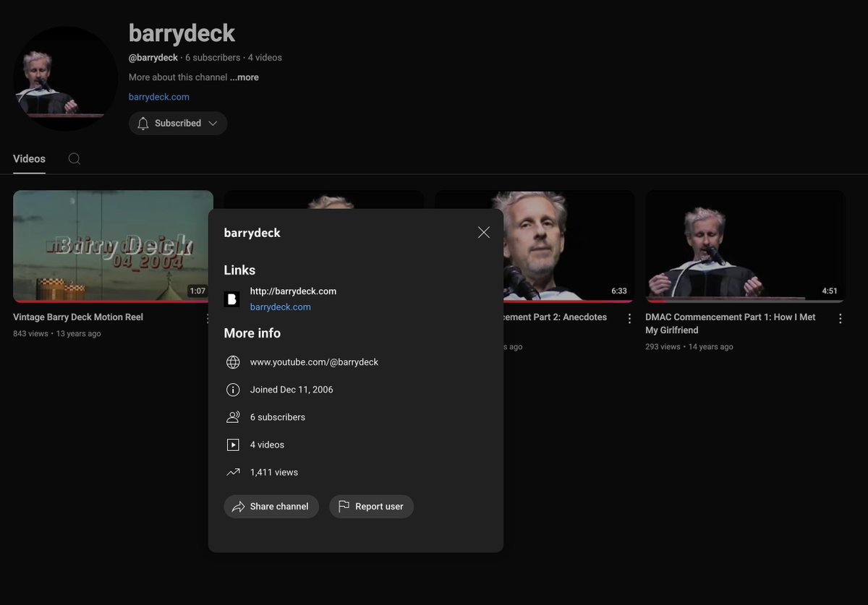Click the '843 views • 13 years ago' text

pyautogui.click(x=57, y=334)
